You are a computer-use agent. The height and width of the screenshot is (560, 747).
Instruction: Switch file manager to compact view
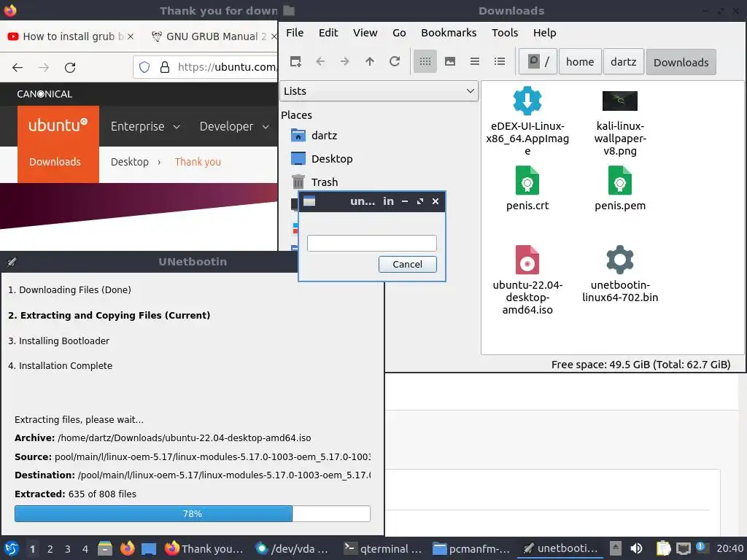474,61
